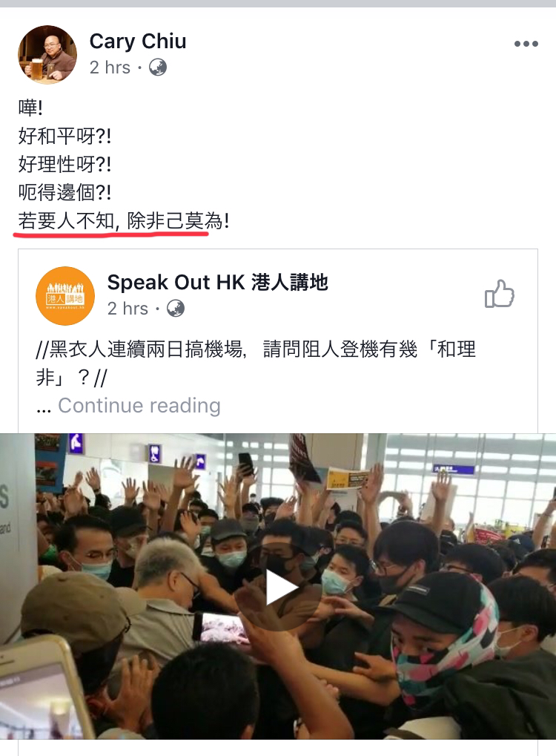Image resolution: width=556 pixels, height=756 pixels.
Task: Open the shared airport video thumbnail
Action: 278,586
